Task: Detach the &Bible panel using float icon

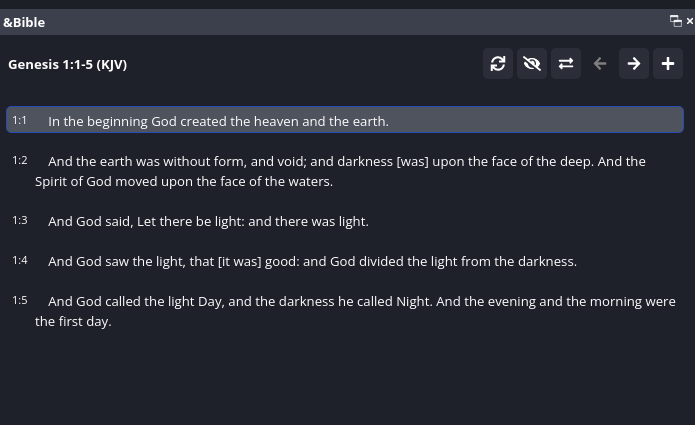Action: (x=676, y=21)
